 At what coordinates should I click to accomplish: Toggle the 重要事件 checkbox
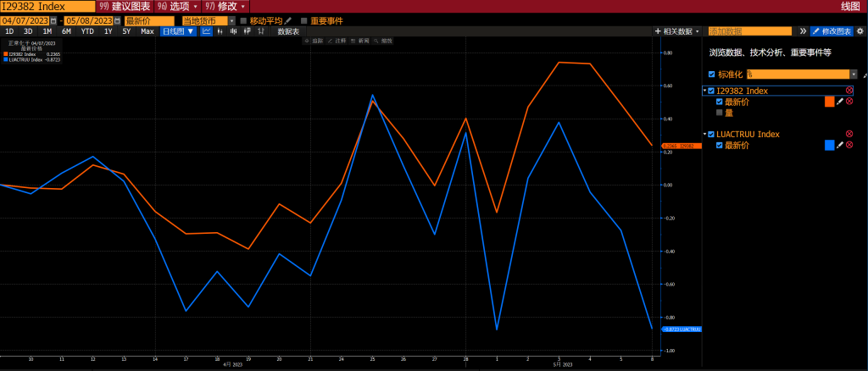[304, 21]
